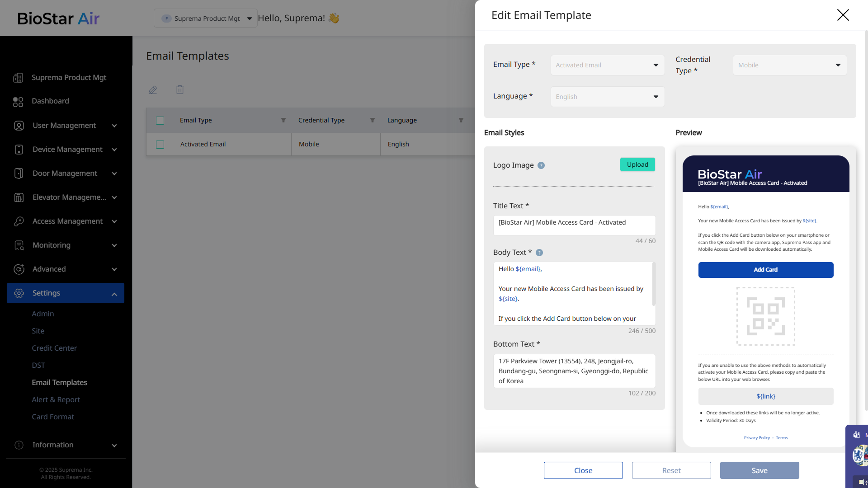This screenshot has width=868, height=488.
Task: Click the Upload logo button
Action: (637, 164)
